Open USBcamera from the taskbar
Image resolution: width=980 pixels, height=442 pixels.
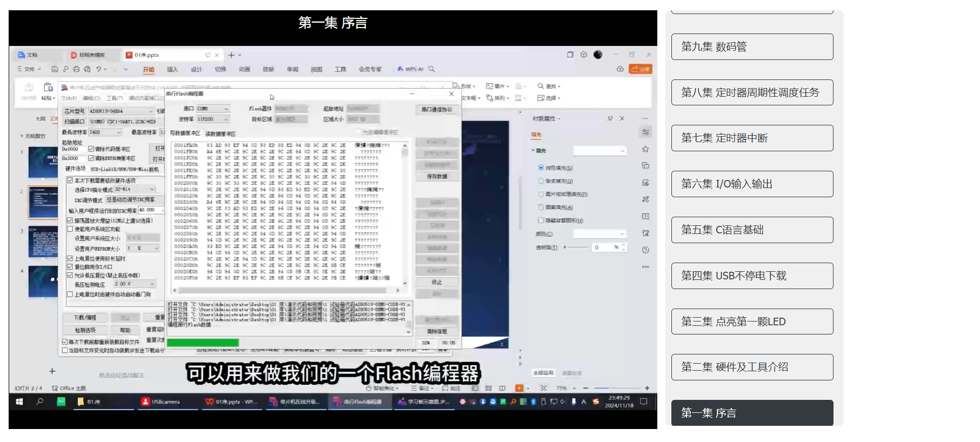166,401
